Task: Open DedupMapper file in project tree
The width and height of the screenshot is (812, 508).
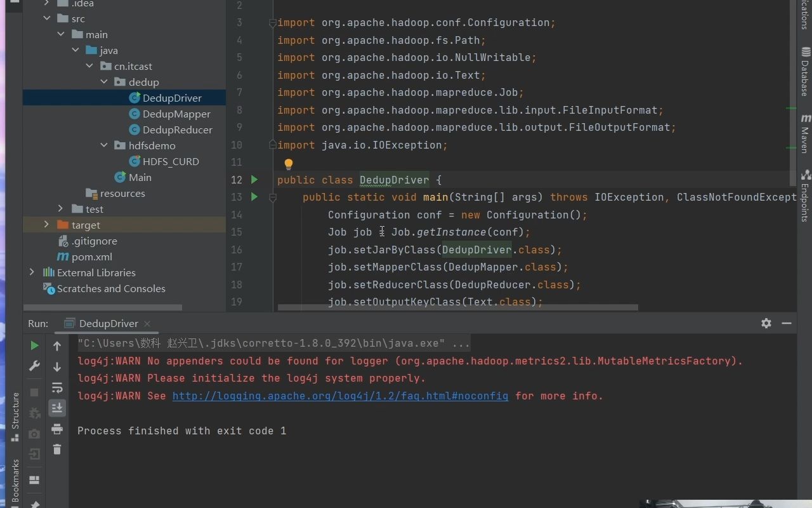Action: click(176, 114)
